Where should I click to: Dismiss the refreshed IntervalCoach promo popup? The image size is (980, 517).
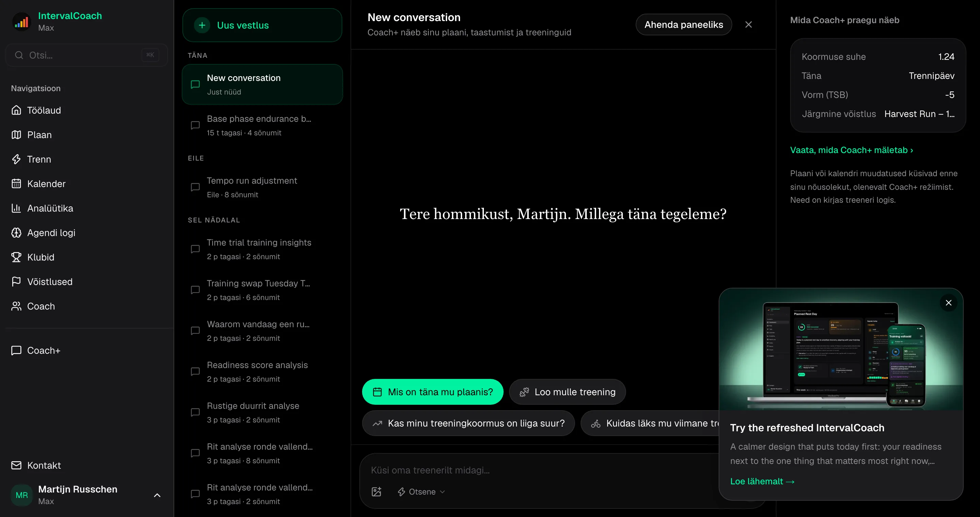[x=948, y=303]
